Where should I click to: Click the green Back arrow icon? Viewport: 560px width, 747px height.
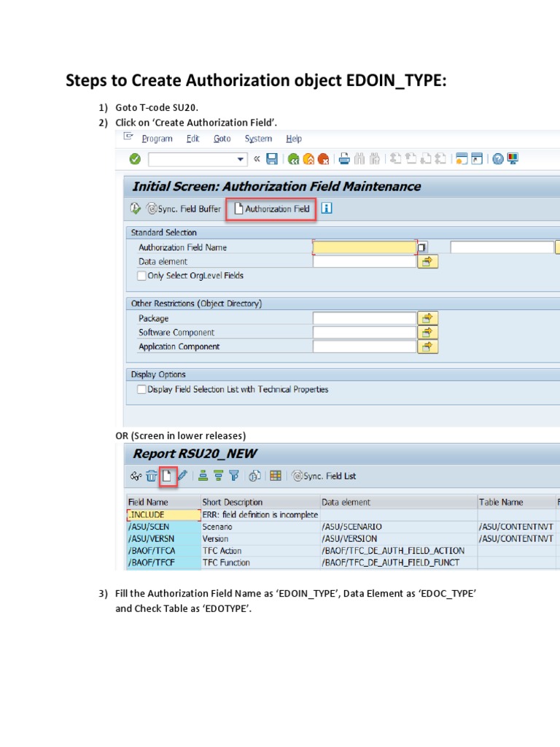tap(293, 159)
